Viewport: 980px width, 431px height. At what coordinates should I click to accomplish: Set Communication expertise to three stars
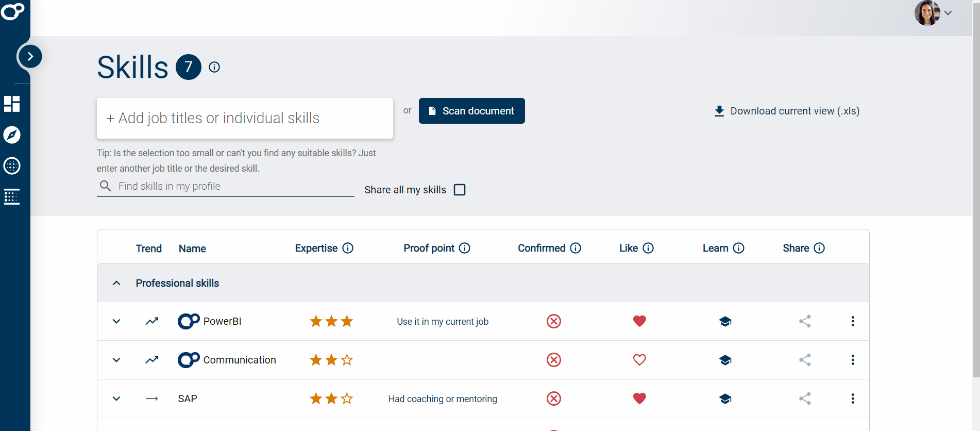(x=347, y=360)
